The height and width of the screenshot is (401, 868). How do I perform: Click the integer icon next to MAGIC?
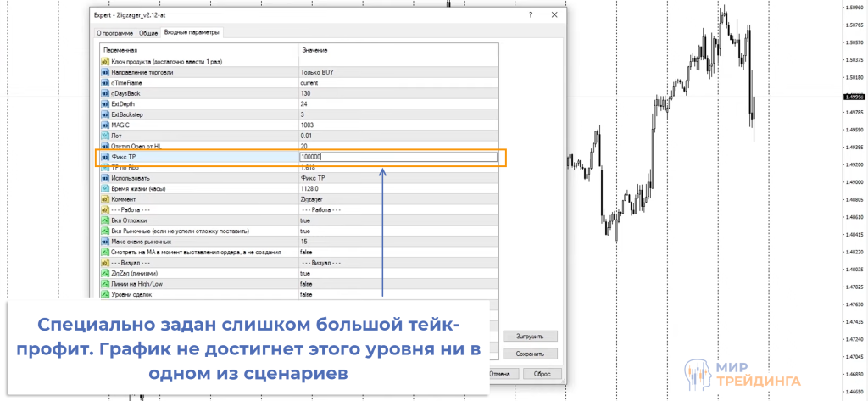point(105,125)
